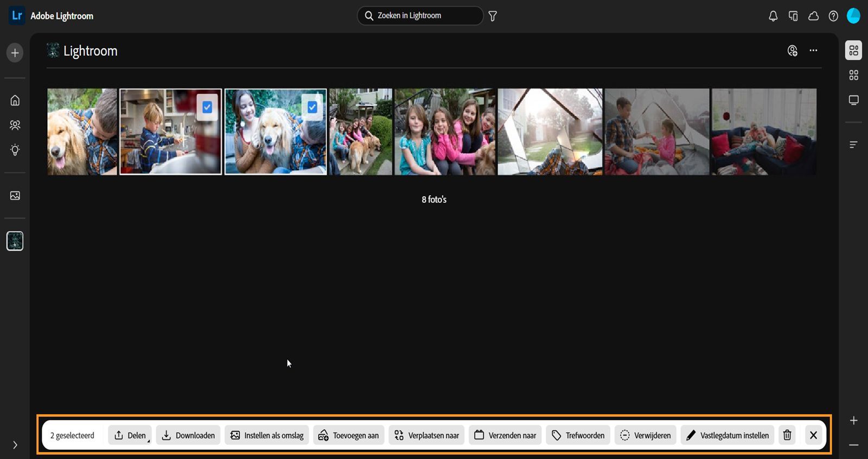Switch to photo grid view icon
Image resolution: width=868 pixels, height=459 pixels.
pyautogui.click(x=854, y=50)
